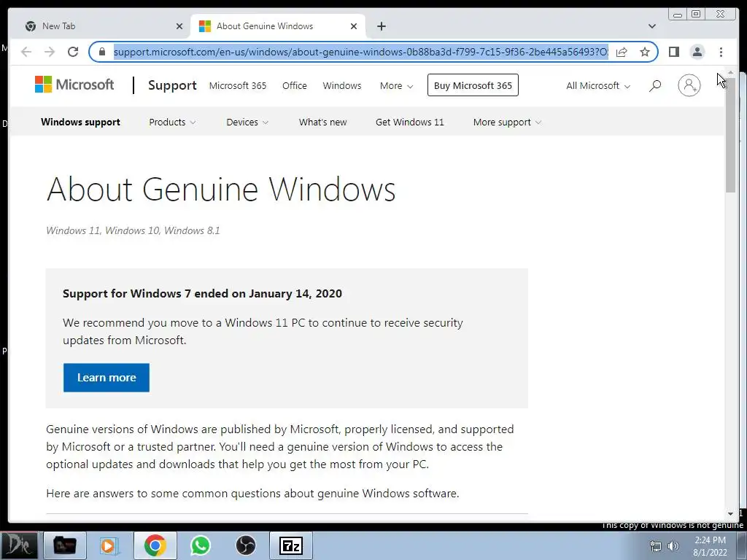This screenshot has width=747, height=560.
Task: Open the clock showing 2:24 PM
Action: coord(710,546)
